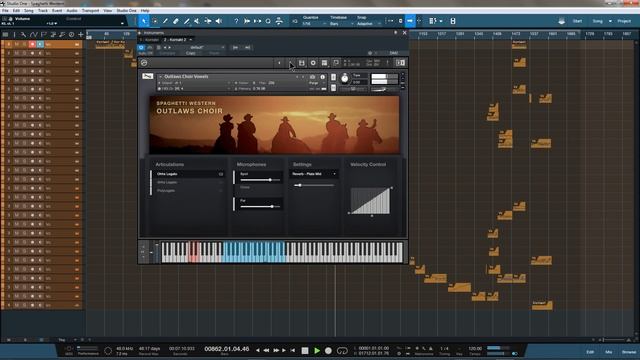Image resolution: width=640 pixels, height=360 pixels.
Task: Toggle the instrument power button in plugin header
Action: coord(141,47)
